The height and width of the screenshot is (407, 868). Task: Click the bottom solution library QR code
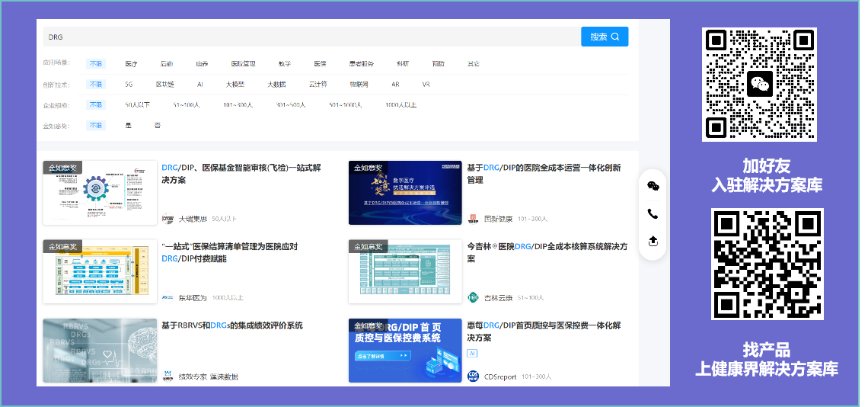pyautogui.click(x=767, y=264)
